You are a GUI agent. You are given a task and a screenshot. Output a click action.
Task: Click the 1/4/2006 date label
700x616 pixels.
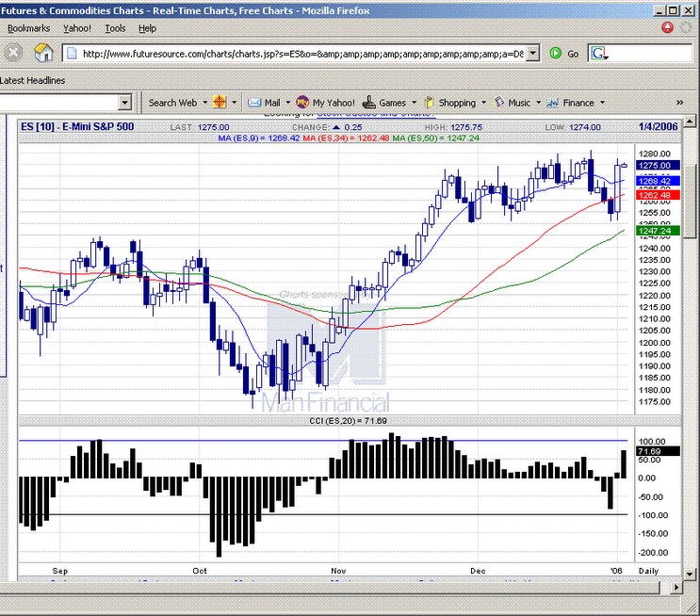[x=658, y=126]
